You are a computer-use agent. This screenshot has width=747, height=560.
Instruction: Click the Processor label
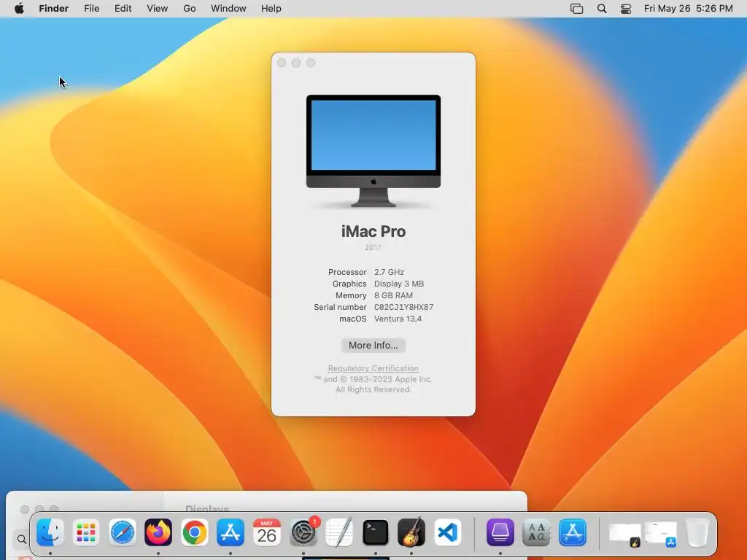[347, 272]
